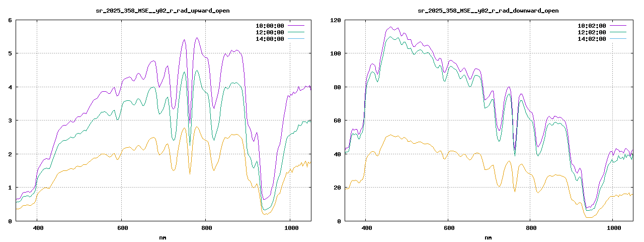Click the rad_downward_open chart title

click(x=489, y=11)
